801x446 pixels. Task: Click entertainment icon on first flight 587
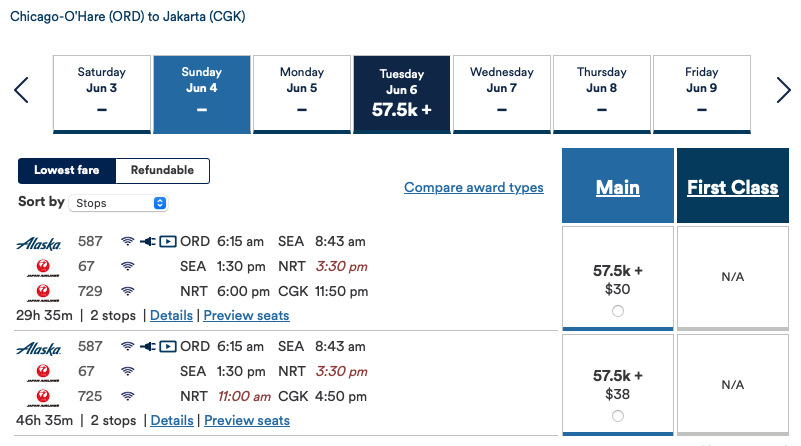168,241
